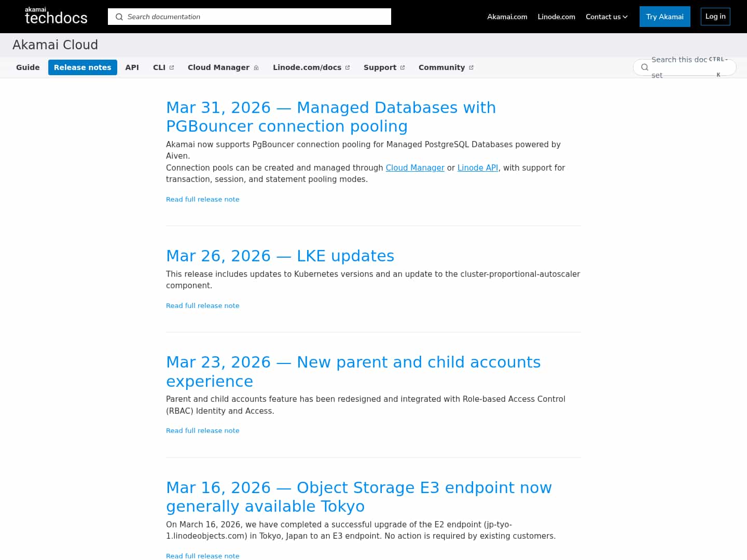747x560 pixels.
Task: Click the external-link icon next to CLI
Action: pos(172,67)
